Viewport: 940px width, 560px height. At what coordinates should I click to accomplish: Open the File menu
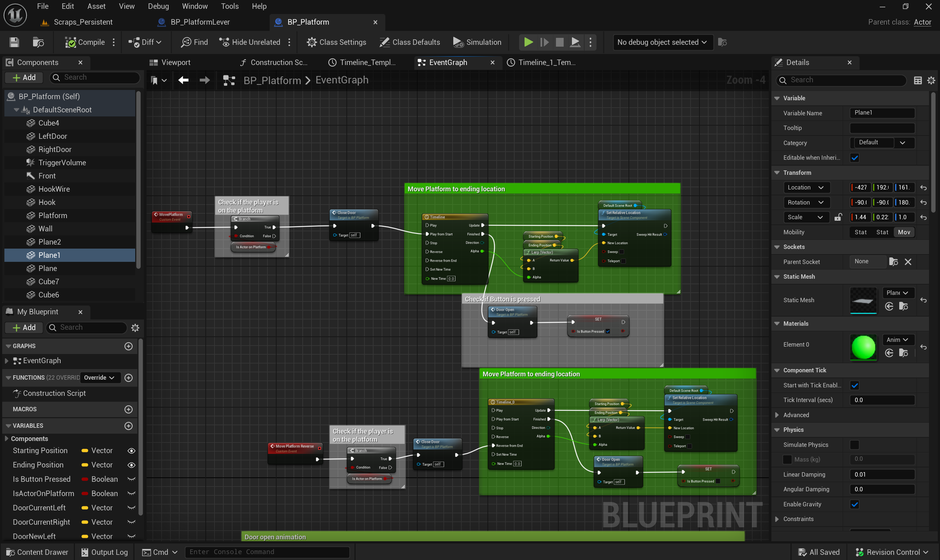tap(42, 6)
